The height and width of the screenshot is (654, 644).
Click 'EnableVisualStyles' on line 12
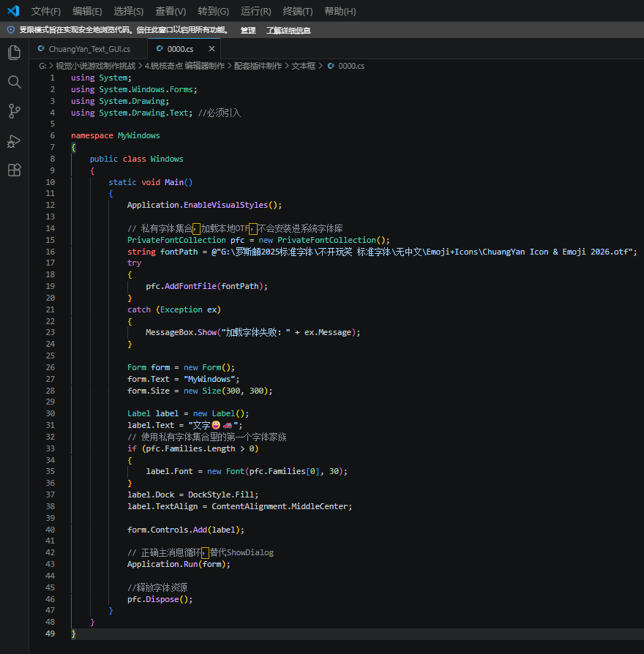[226, 205]
